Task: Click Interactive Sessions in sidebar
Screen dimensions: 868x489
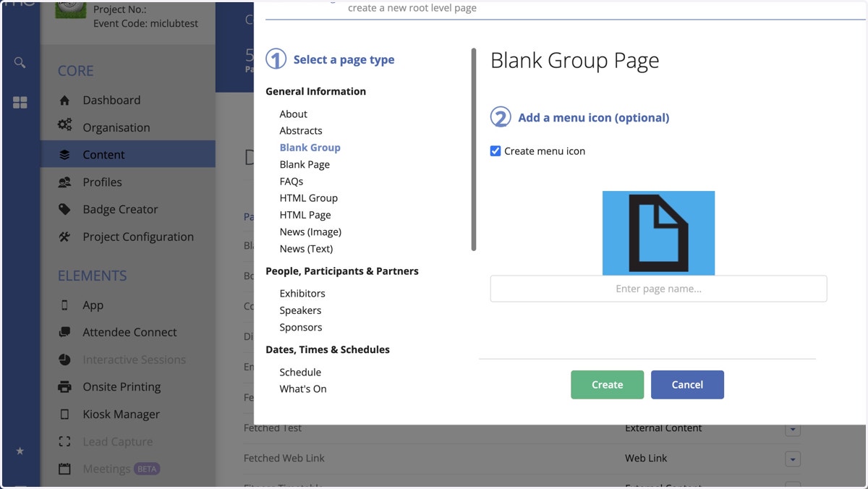Action: point(134,360)
